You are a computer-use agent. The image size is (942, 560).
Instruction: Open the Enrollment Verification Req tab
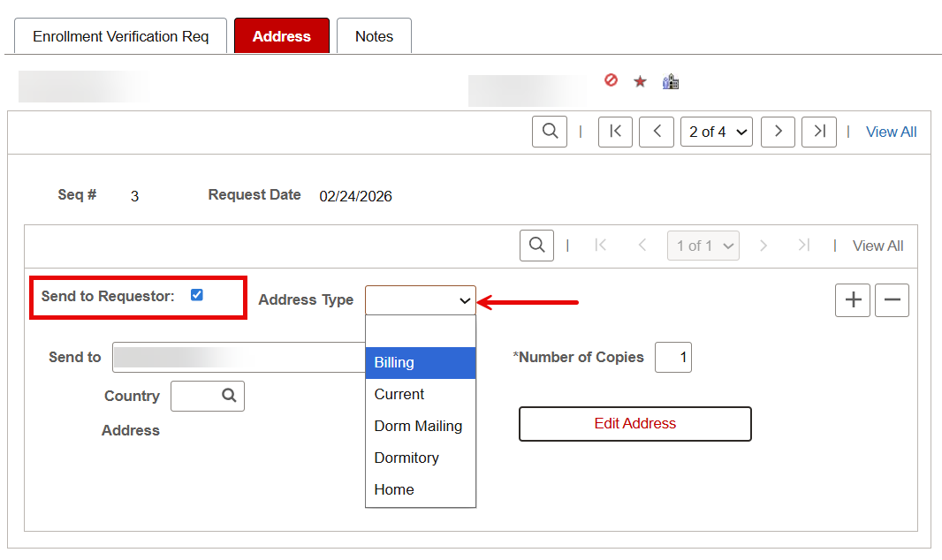[120, 36]
